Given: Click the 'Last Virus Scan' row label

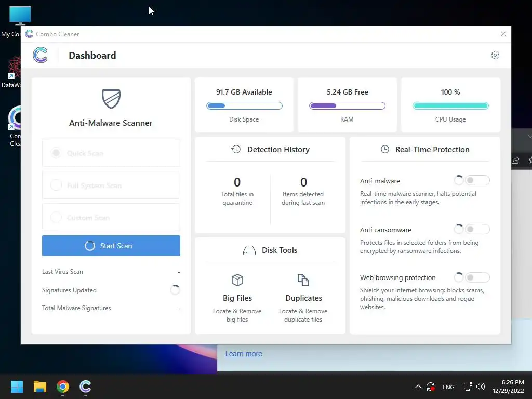Looking at the screenshot, I should (62, 271).
